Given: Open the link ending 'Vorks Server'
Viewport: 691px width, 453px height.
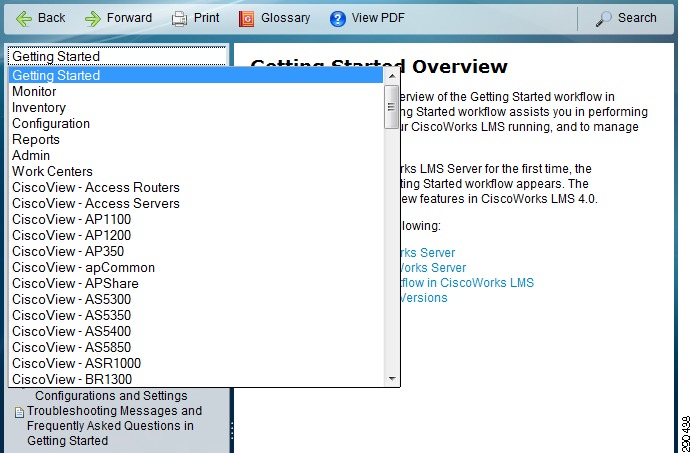Looking at the screenshot, I should click(x=433, y=267).
